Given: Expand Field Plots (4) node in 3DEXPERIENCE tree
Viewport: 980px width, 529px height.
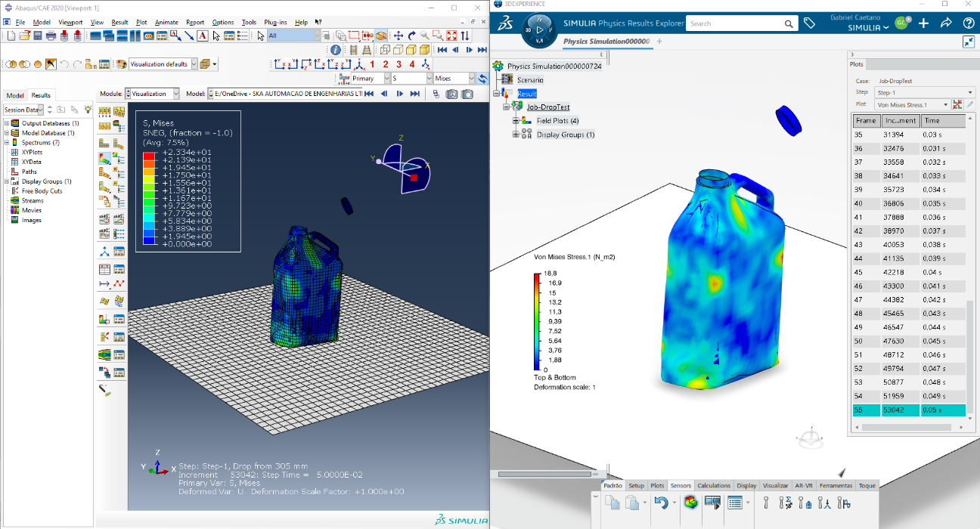Looking at the screenshot, I should point(516,121).
